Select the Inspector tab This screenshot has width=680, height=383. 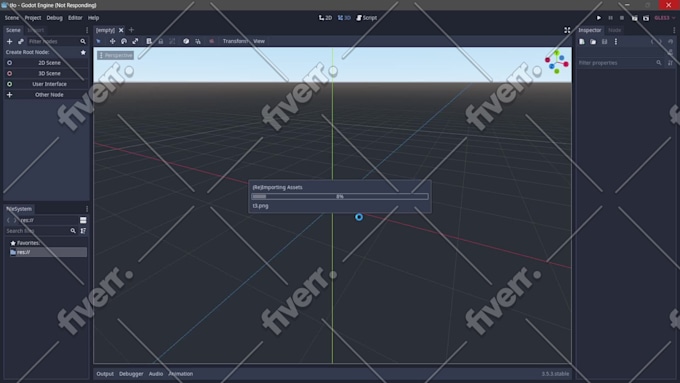[x=590, y=30]
